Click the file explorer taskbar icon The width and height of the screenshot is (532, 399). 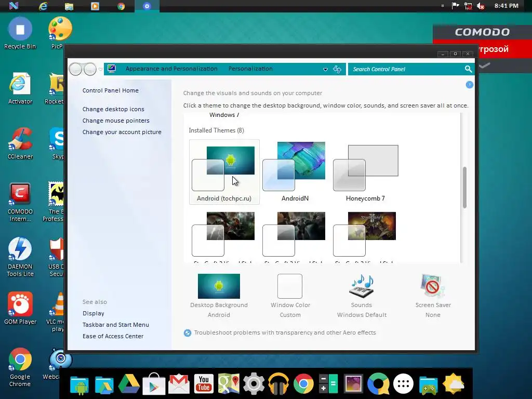point(69,6)
